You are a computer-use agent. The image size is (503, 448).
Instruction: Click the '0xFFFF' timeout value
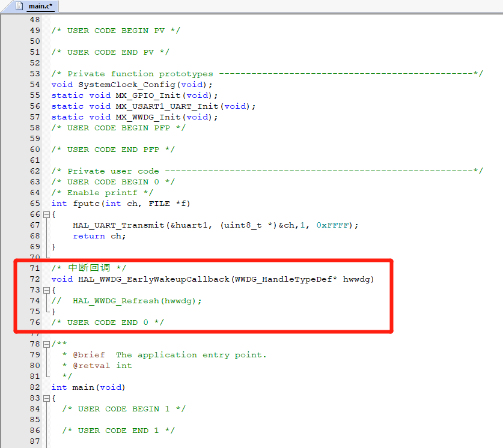(332, 225)
